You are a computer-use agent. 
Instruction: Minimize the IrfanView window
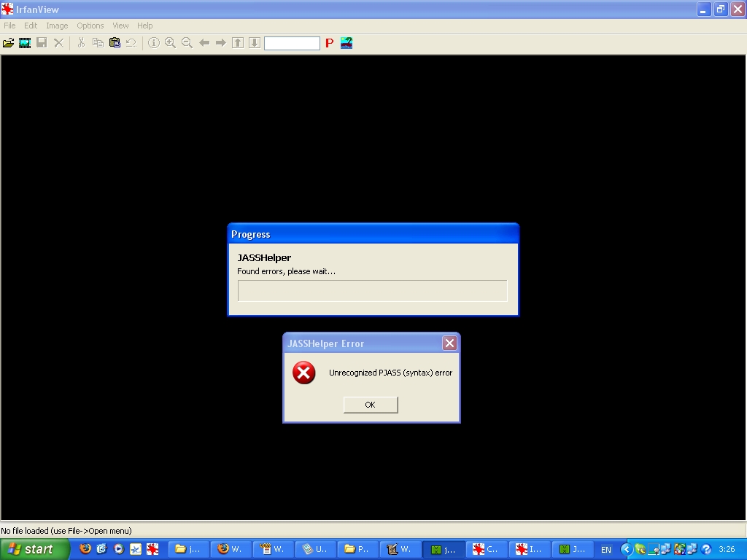703,9
